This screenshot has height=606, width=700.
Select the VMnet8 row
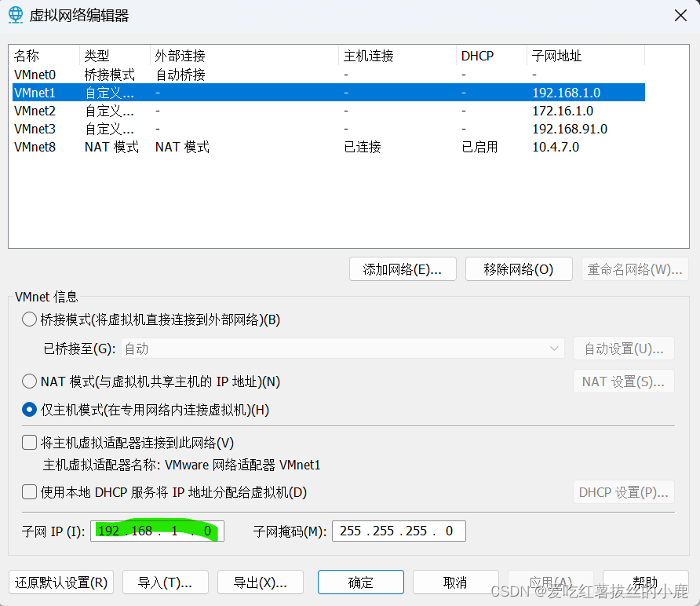click(329, 147)
